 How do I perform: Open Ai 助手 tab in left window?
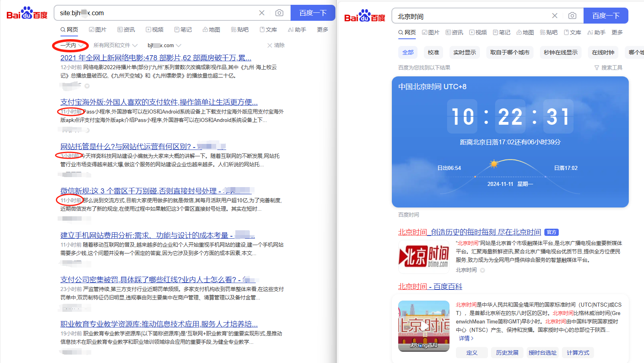coord(297,30)
